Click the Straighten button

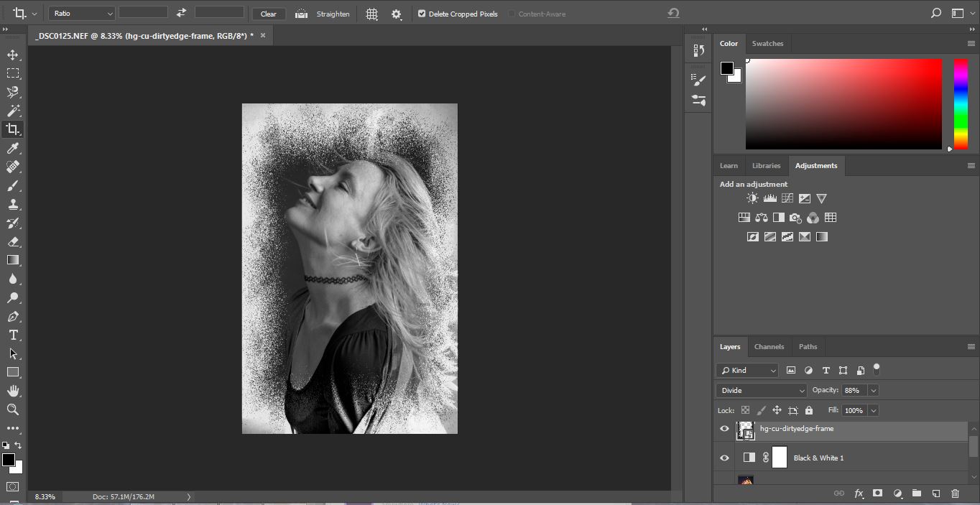point(323,14)
